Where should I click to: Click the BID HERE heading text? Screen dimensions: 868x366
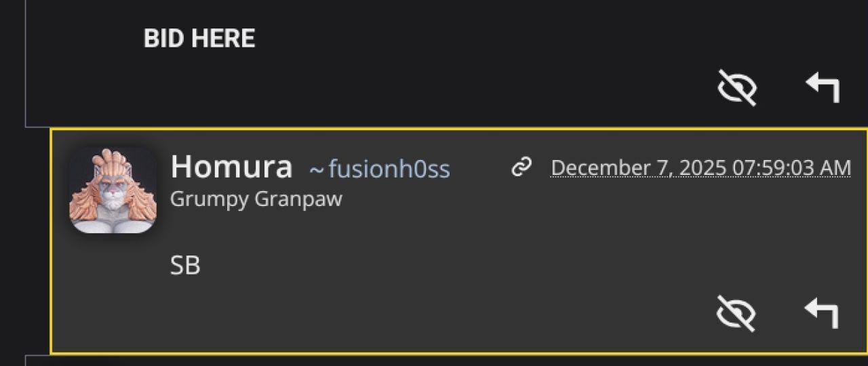[199, 39]
